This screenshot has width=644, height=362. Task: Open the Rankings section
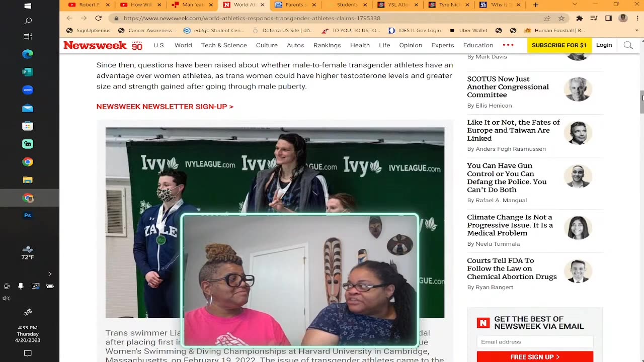pos(327,45)
